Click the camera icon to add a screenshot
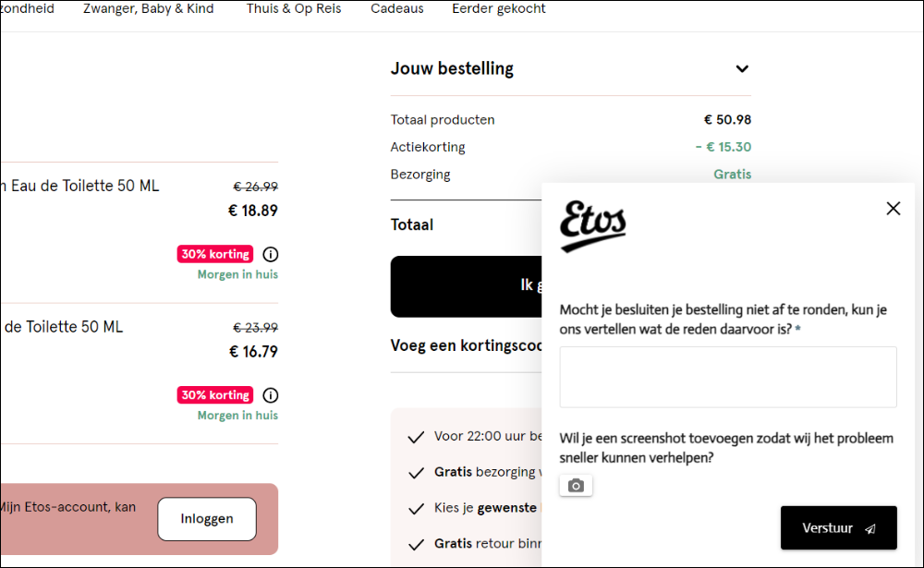 click(576, 484)
